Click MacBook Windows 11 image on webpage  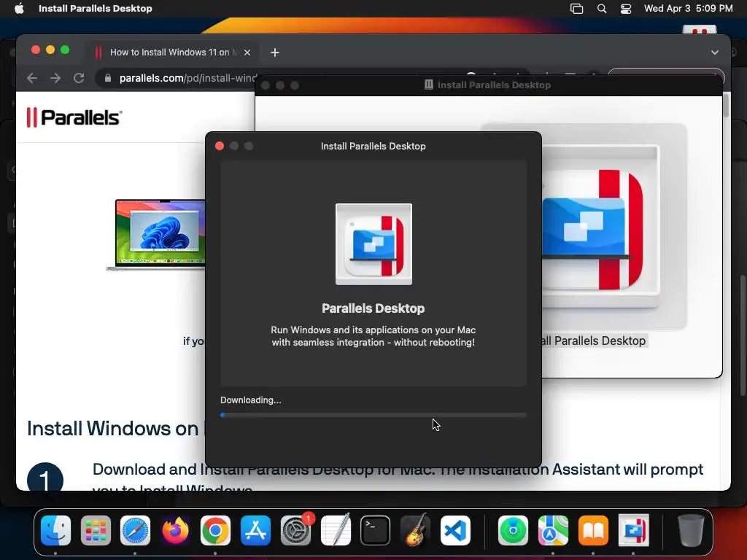156,235
